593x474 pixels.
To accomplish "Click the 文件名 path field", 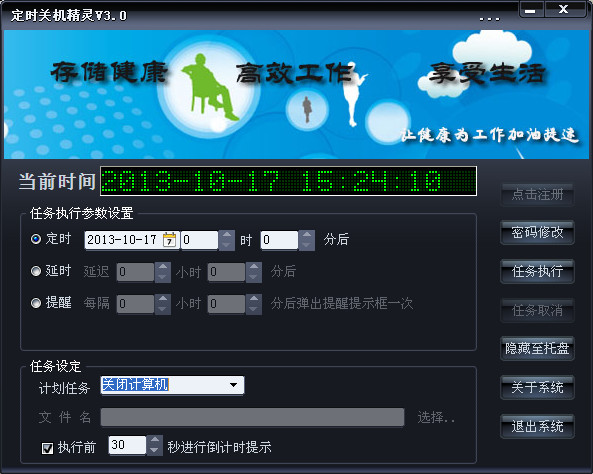I will click(252, 417).
